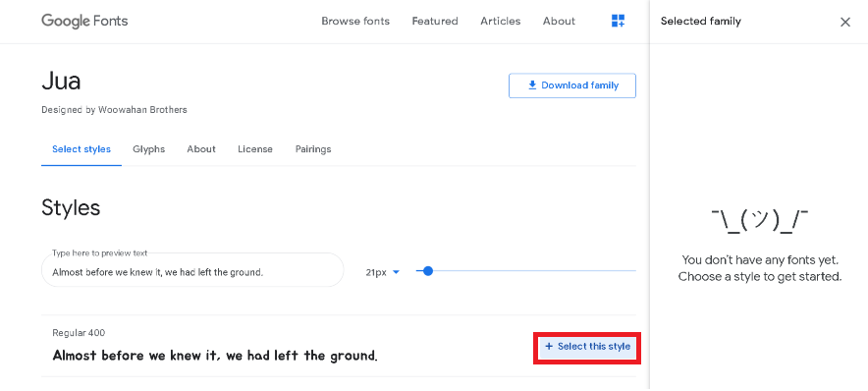Image resolution: width=868 pixels, height=391 pixels.
Task: Open Browse fonts page
Action: click(x=355, y=21)
